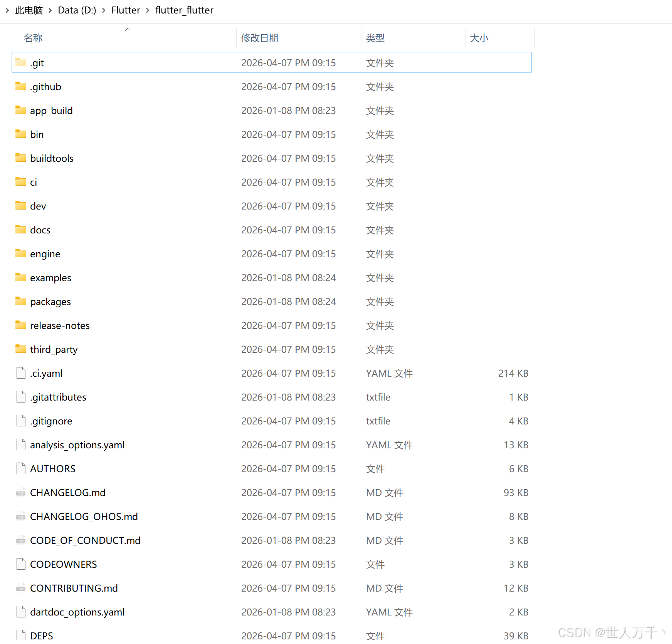Select the CODEOWNERS file name
The height and width of the screenshot is (644, 672).
click(x=64, y=564)
